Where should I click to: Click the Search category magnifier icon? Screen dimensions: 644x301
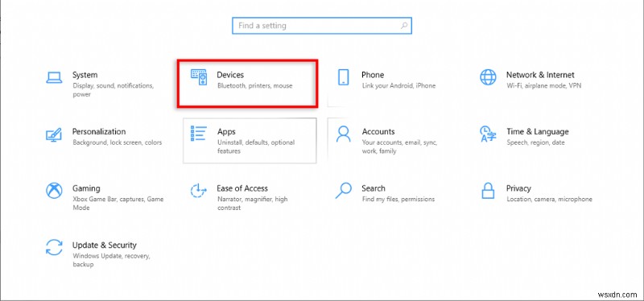(x=344, y=191)
